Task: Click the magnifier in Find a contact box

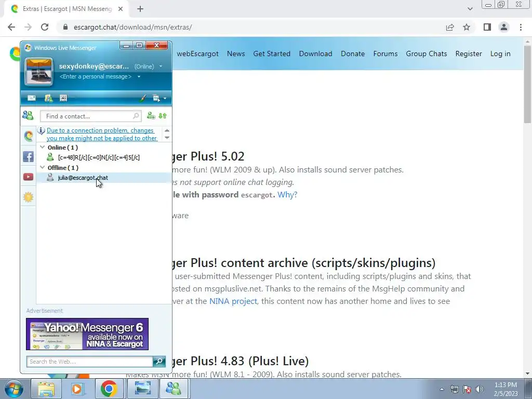Action: click(x=136, y=116)
